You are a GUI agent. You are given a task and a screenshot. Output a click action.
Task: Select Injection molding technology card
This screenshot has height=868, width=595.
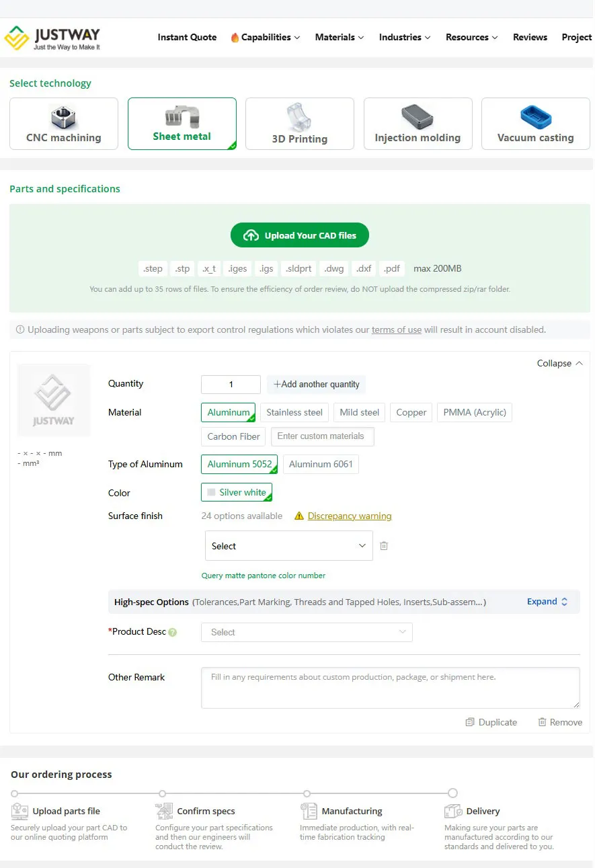418,124
